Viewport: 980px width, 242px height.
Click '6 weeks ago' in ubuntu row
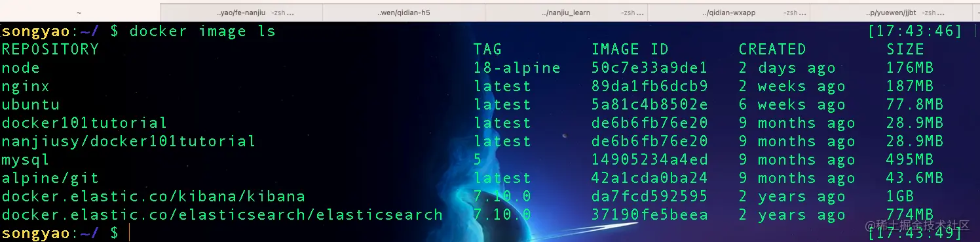(792, 104)
